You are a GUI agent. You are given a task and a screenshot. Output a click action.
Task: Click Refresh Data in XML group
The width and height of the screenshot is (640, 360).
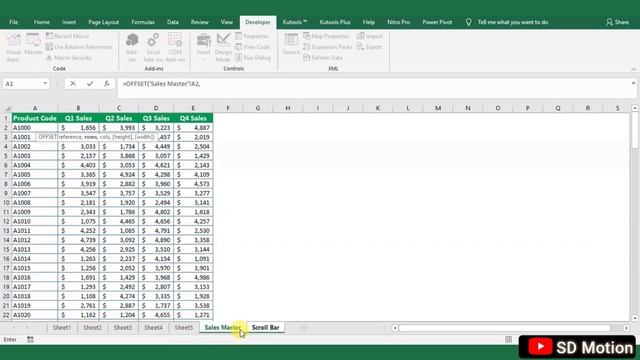pyautogui.click(x=323, y=58)
